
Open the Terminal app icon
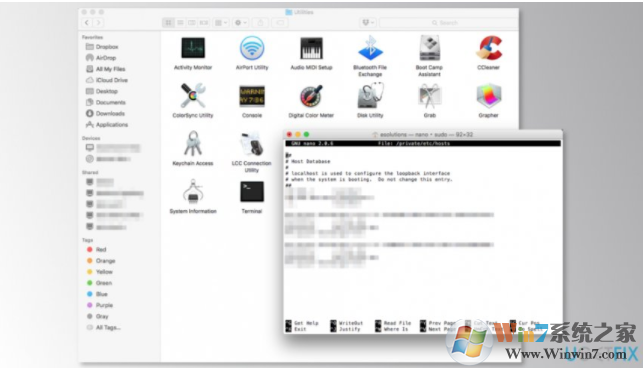[x=252, y=192]
